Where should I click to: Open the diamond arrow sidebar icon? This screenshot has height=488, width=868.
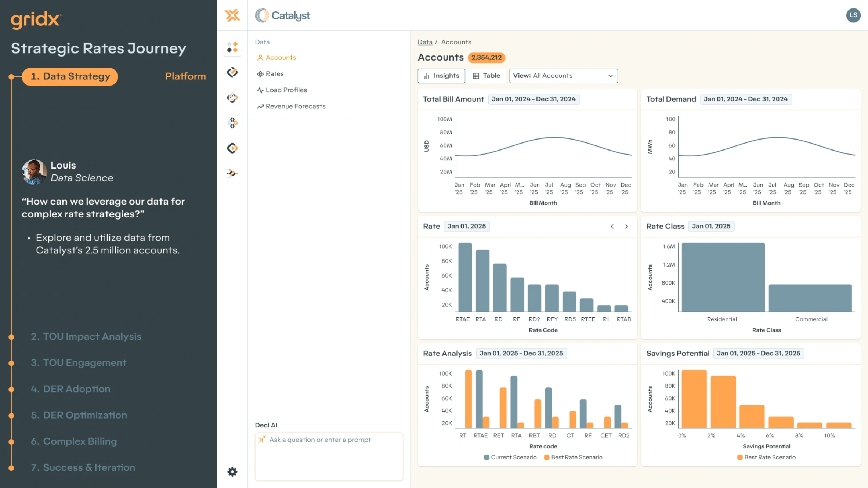[232, 148]
